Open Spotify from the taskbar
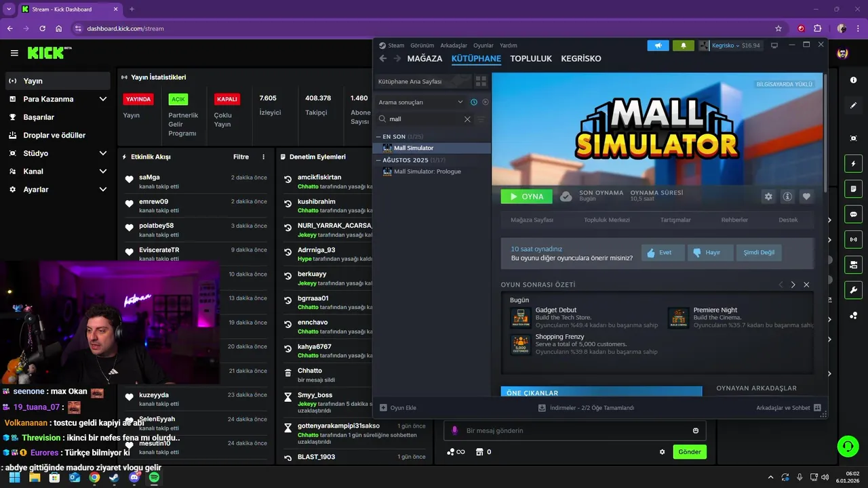 [x=154, y=477]
